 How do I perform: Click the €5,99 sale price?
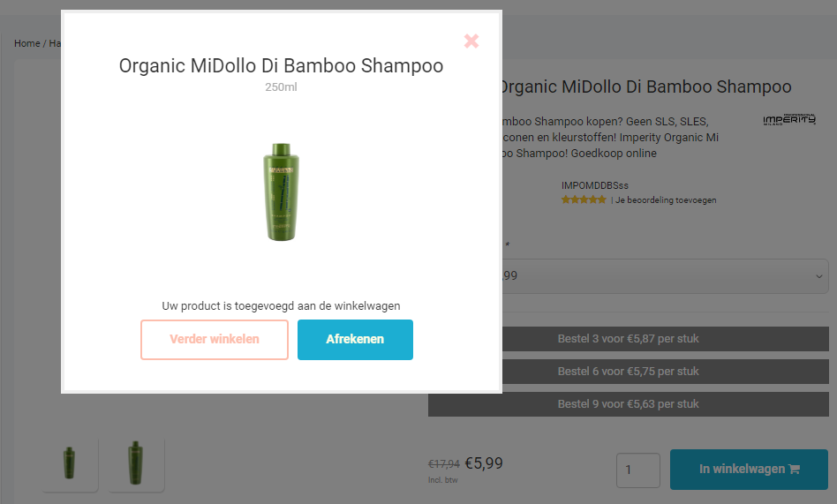coord(483,463)
